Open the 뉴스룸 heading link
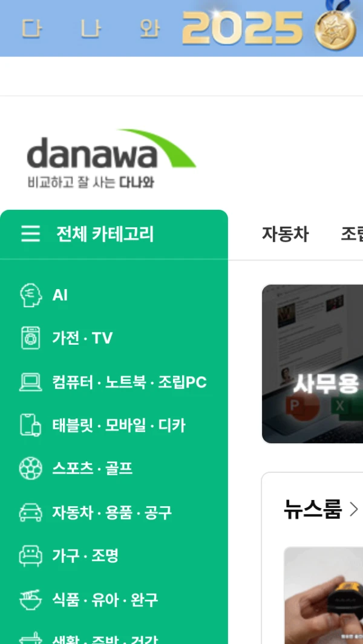The image size is (363, 644). tap(312, 510)
